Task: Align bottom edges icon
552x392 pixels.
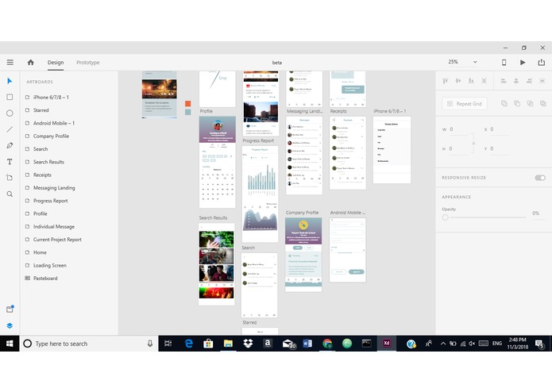Action: pyautogui.click(x=471, y=81)
